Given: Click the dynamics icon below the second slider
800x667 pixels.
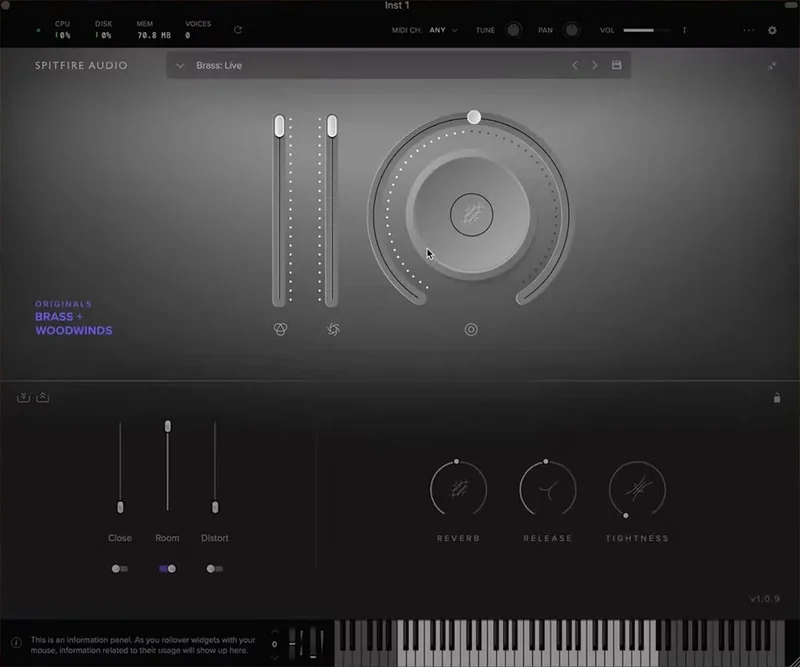Looking at the screenshot, I should pos(333,329).
